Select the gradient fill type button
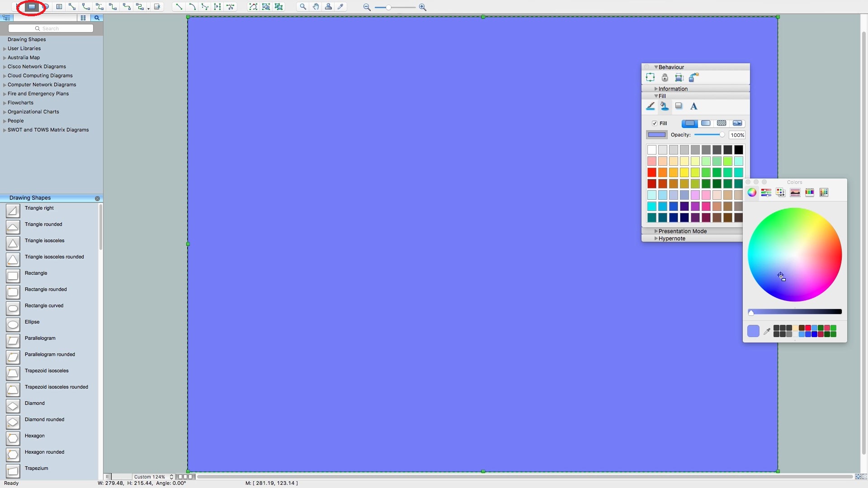This screenshot has width=868, height=488. tap(706, 123)
